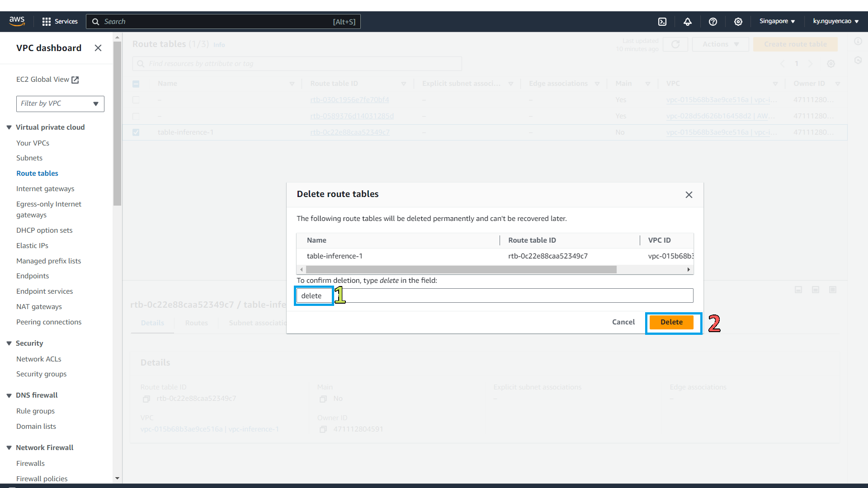Toggle the table-inference-1 row checkbox

136,131
